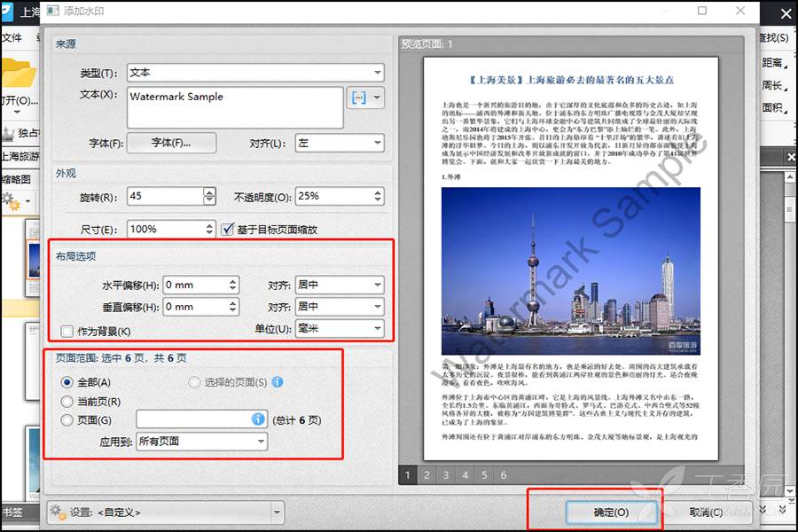Click the 旋转 rotation value field
Image resolution: width=798 pixels, height=532 pixels.
click(x=165, y=196)
